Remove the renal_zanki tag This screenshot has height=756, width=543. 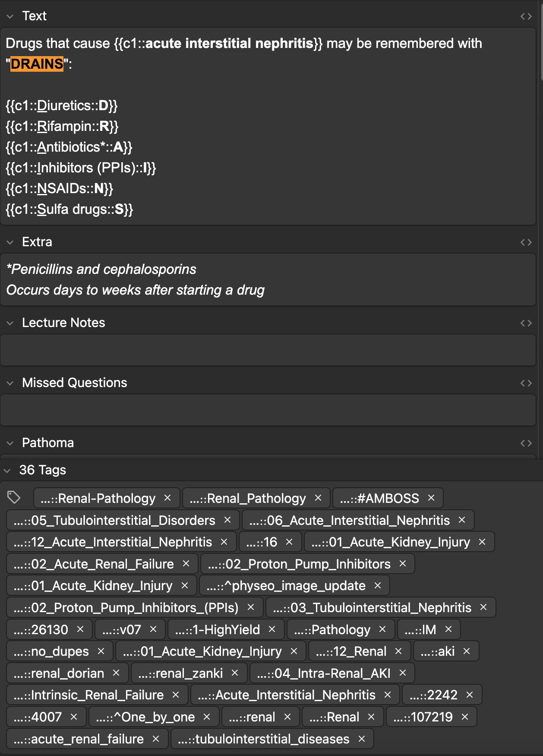[235, 673]
